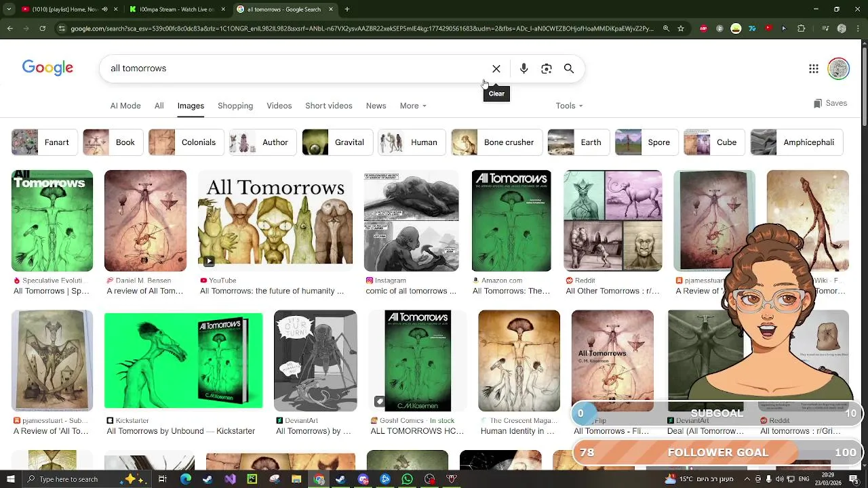Open the Instagram comic thumbnail
Image resolution: width=868 pixels, height=488 pixels.
(x=411, y=221)
